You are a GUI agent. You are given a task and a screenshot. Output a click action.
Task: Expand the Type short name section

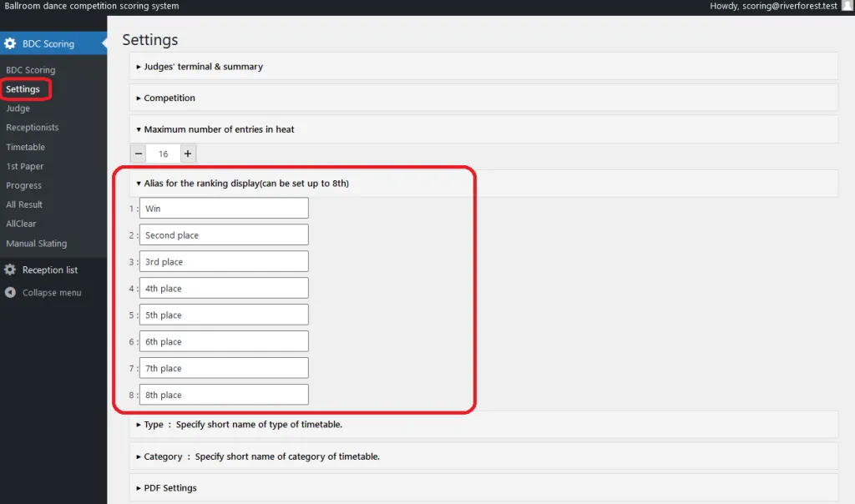coord(242,425)
